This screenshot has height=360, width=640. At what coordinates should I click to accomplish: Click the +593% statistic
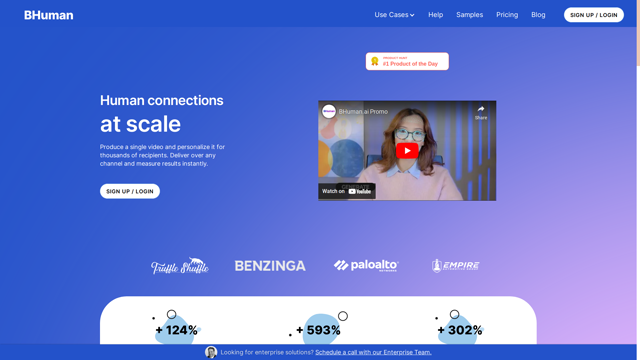click(x=318, y=330)
